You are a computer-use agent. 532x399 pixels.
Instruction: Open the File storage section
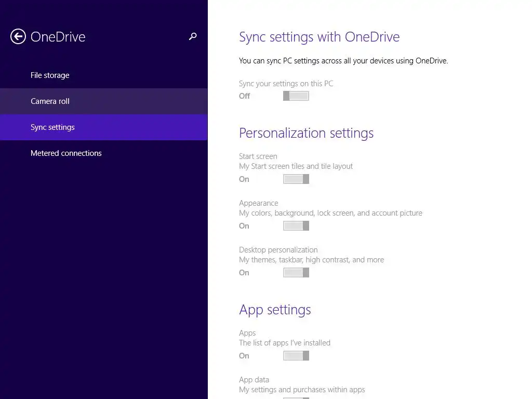104,75
